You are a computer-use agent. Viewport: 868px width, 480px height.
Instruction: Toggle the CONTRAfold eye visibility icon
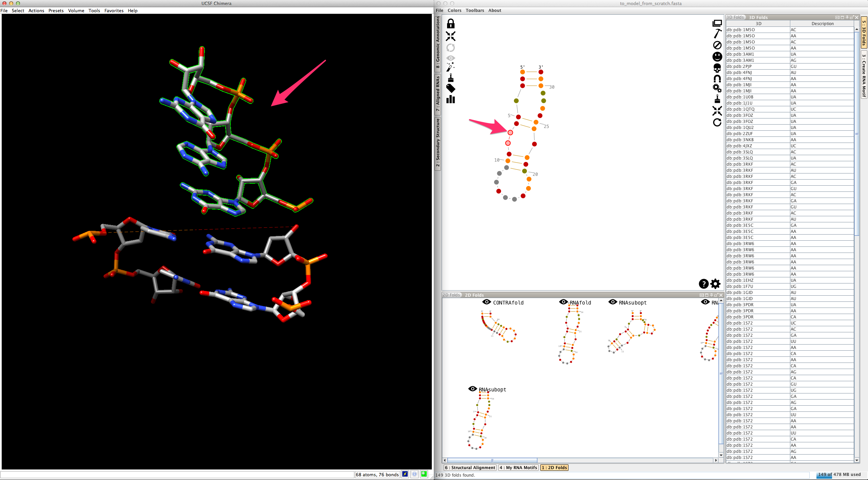click(x=486, y=302)
